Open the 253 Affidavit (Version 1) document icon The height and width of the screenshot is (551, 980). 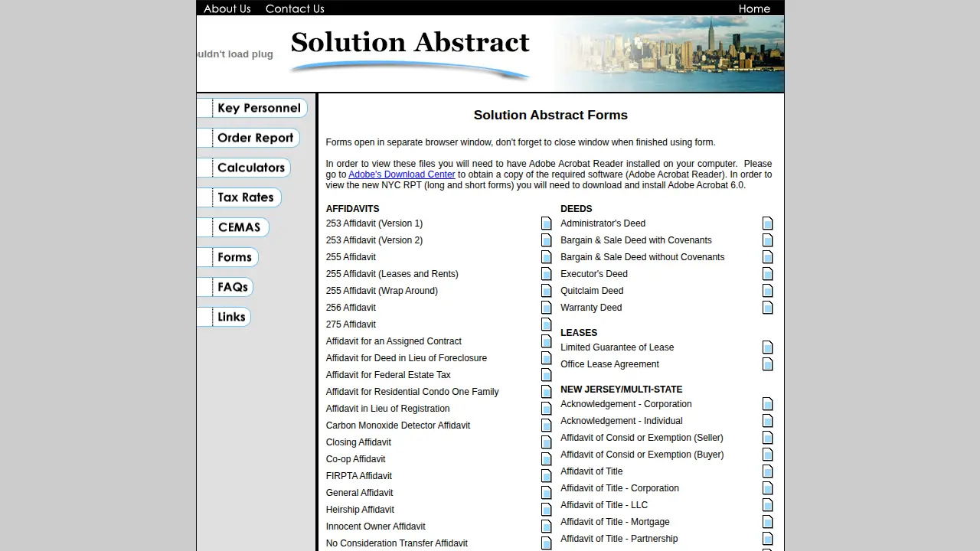[547, 223]
